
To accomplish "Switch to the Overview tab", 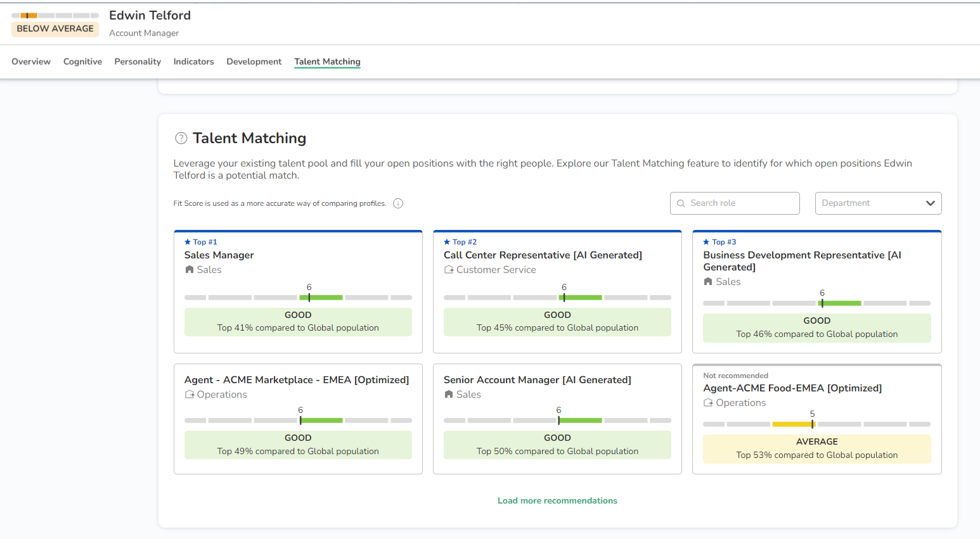I will tap(31, 61).
